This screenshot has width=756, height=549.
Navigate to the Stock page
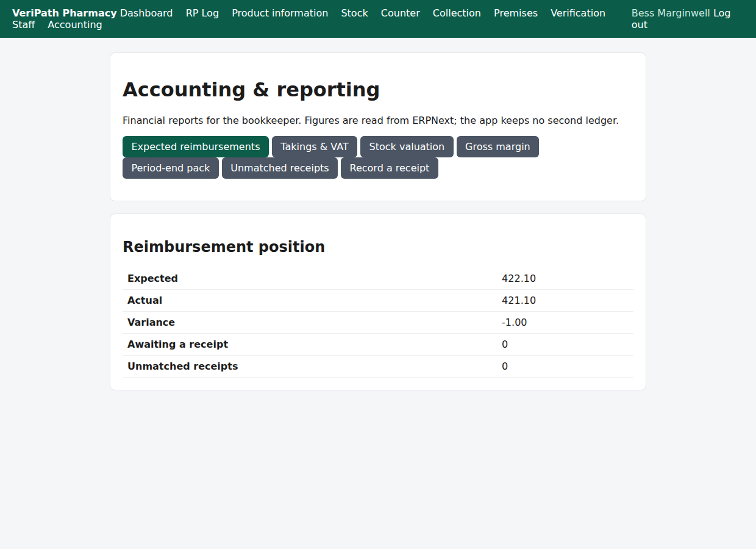[355, 13]
